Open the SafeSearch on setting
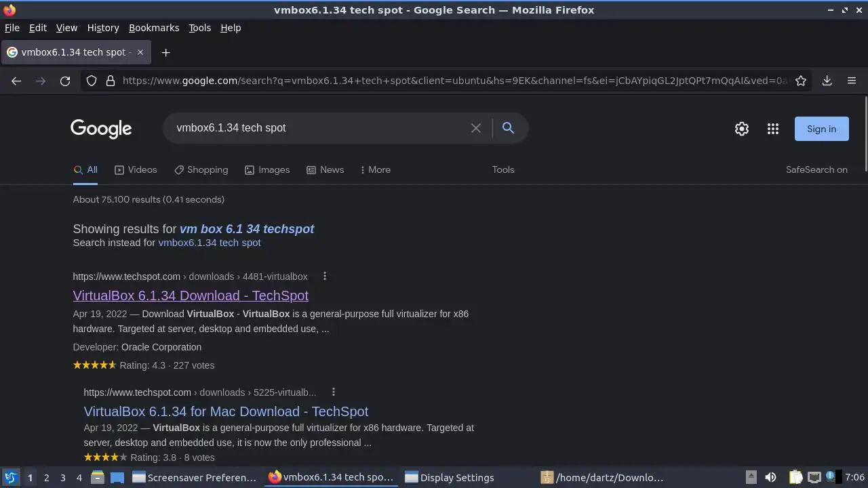This screenshot has width=868, height=488. (816, 169)
